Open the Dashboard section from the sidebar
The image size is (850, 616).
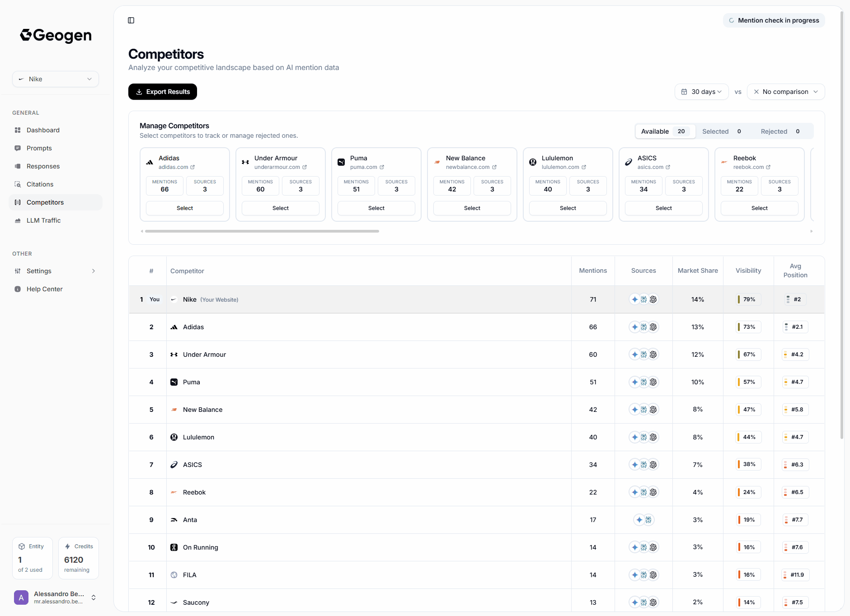point(43,130)
